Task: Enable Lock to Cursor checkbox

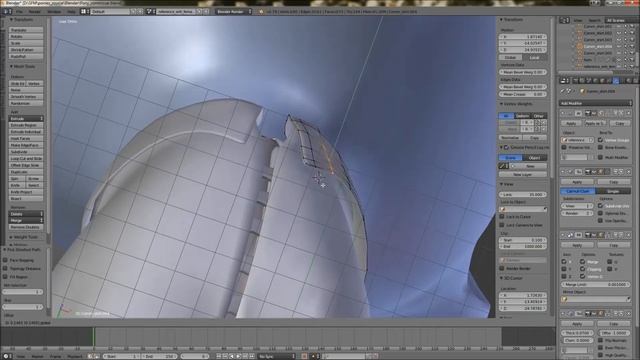Action: click(x=502, y=217)
